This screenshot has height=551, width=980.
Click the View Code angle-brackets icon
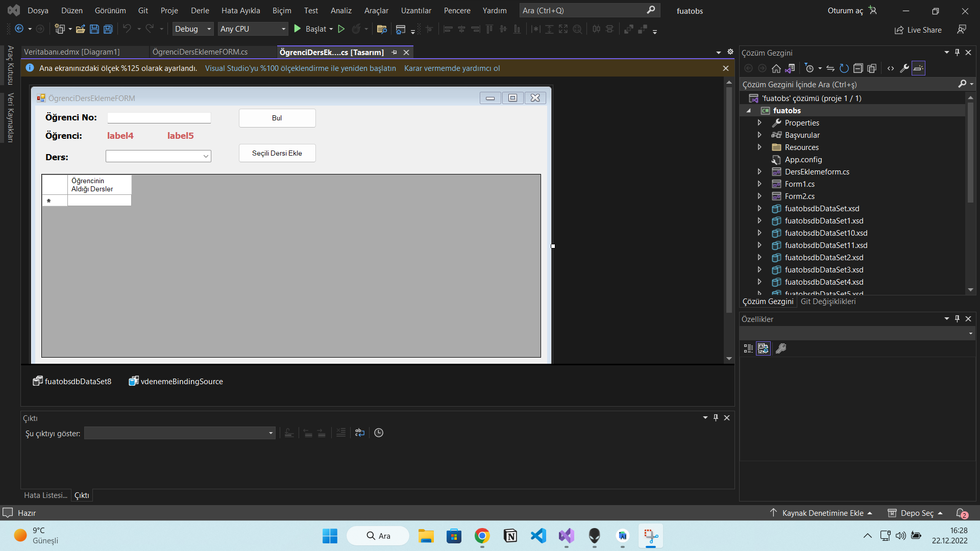pos(891,68)
